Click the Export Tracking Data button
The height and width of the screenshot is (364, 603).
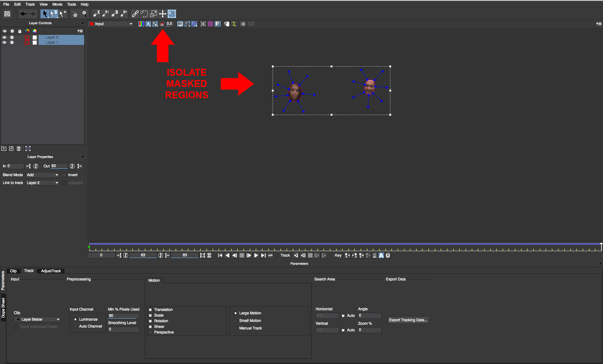pos(408,320)
